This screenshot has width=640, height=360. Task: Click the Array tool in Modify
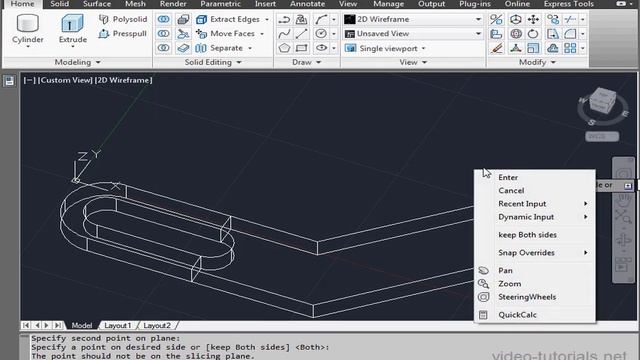pos(570,48)
